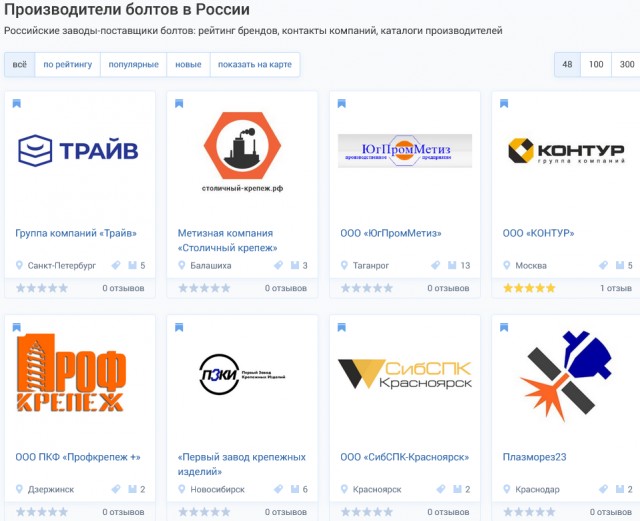
Task: Bookmark the «СибСПК-Красноярск» card
Action: tap(342, 327)
